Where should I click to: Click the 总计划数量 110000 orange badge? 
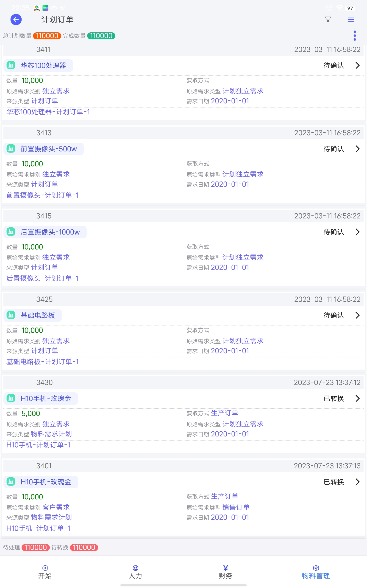[47, 36]
